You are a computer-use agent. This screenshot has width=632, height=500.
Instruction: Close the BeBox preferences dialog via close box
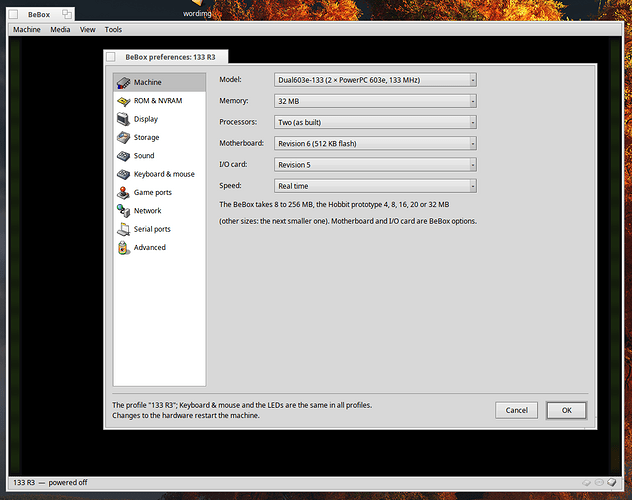point(111,57)
